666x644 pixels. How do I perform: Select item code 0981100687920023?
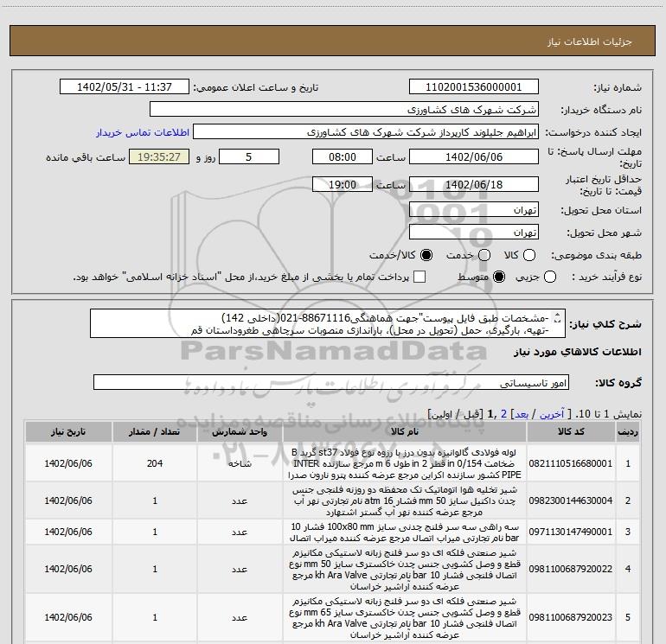pyautogui.click(x=571, y=617)
